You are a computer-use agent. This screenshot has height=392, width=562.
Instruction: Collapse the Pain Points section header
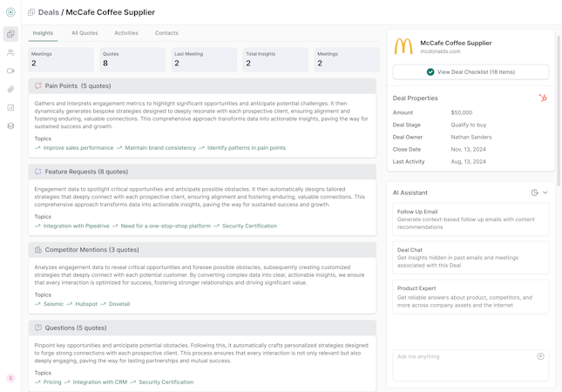click(202, 86)
